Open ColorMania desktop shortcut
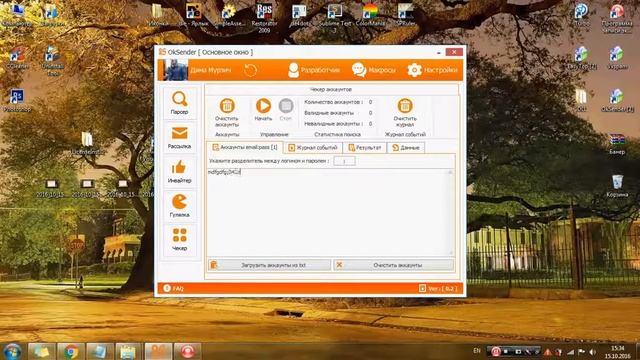Viewport: 640px width, 360px height. [x=370, y=15]
